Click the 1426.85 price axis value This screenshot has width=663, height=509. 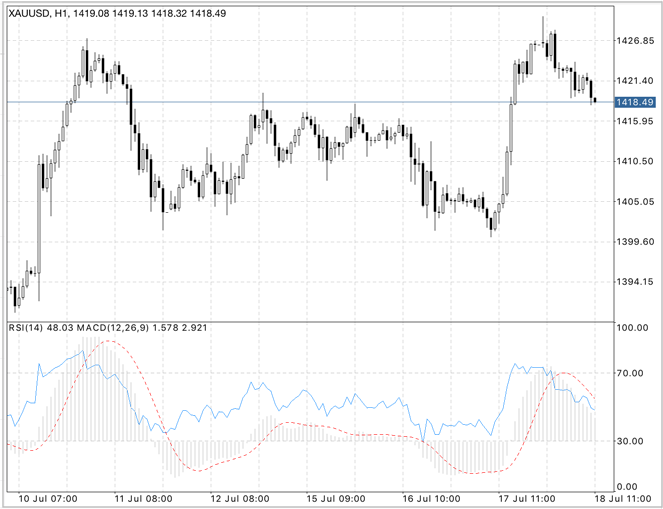636,41
